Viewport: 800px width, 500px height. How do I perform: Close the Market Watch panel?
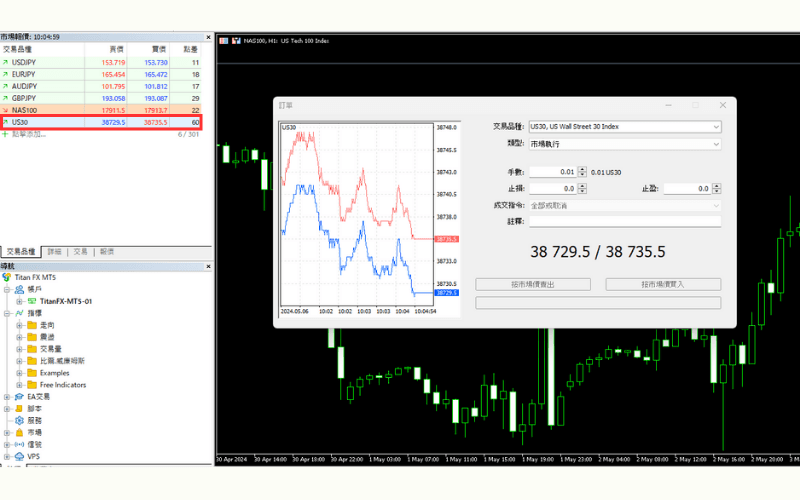207,37
